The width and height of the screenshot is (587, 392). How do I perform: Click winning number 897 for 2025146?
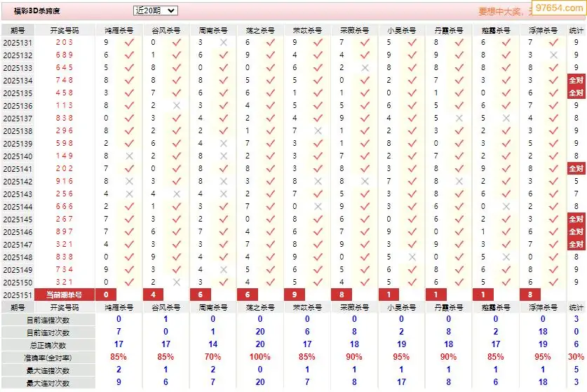tap(65, 231)
